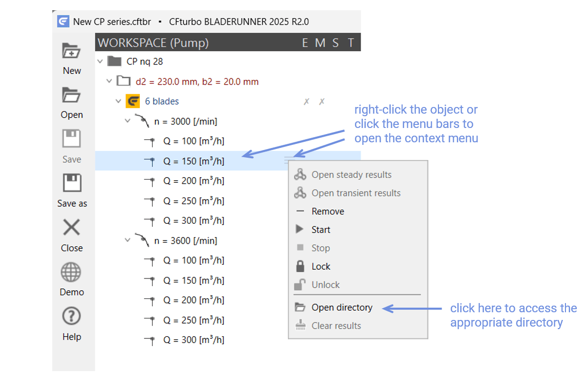Click second X status mark on 6 blades row
The image size is (588, 387).
tap(322, 101)
